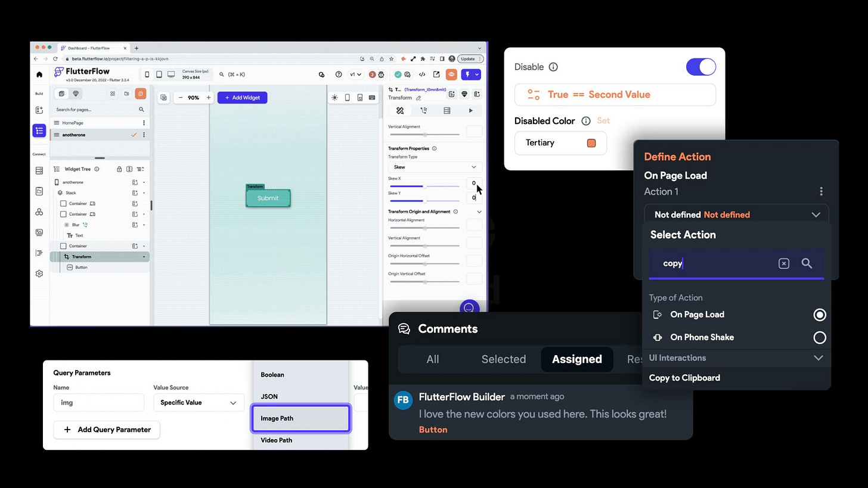Toggle the Disable switch off

[700, 67]
